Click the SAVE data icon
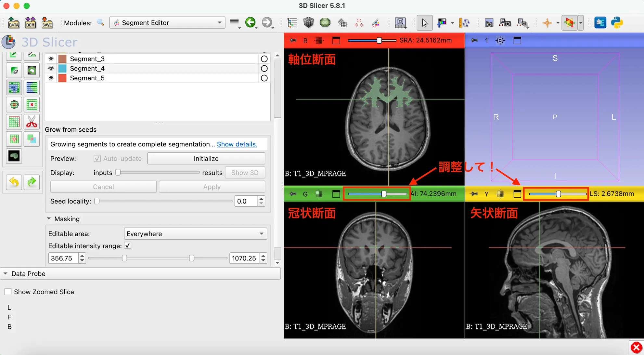The width and height of the screenshot is (644, 355). tap(47, 23)
